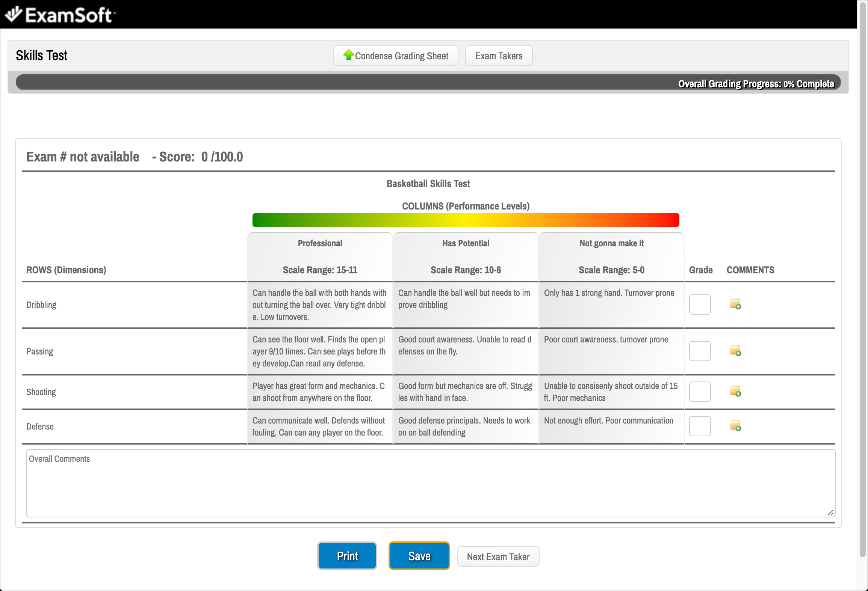Click the Overall Comments text area
This screenshot has width=868, height=591.
pos(430,483)
